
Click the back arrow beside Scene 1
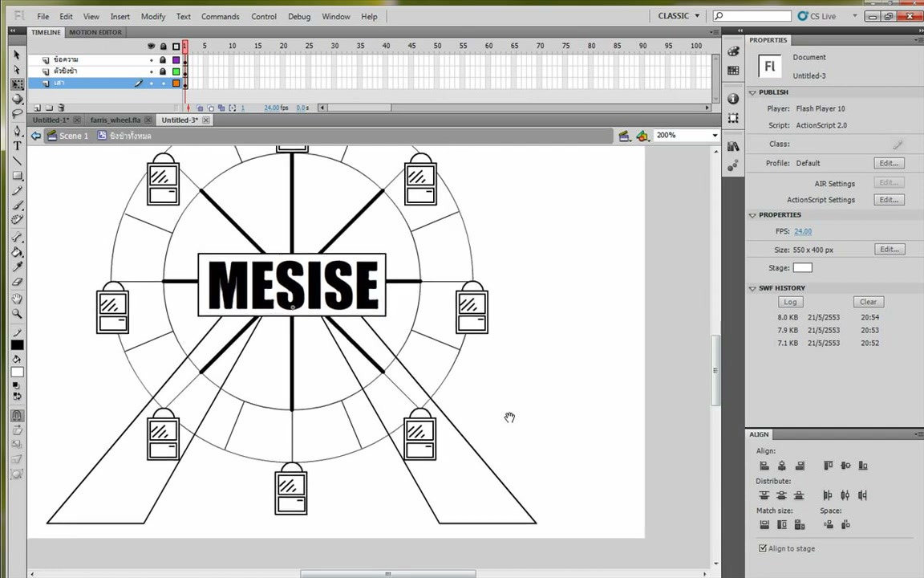click(x=36, y=136)
